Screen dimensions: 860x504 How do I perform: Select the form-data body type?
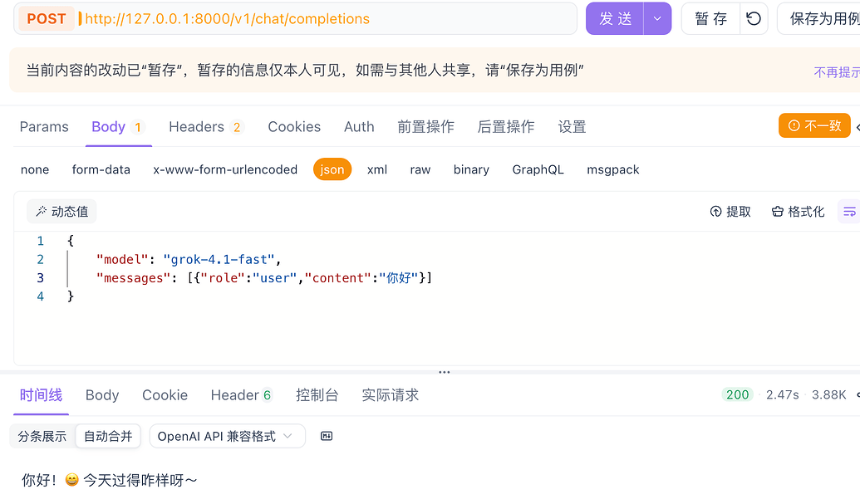point(101,170)
